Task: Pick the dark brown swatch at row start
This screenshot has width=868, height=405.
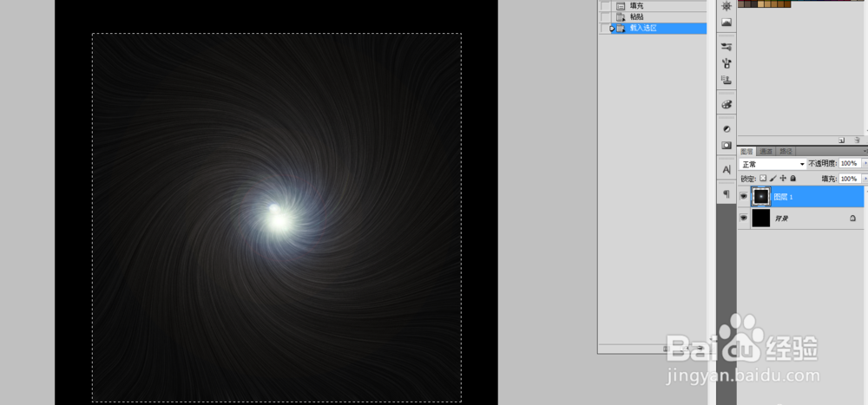Action: coord(740,3)
